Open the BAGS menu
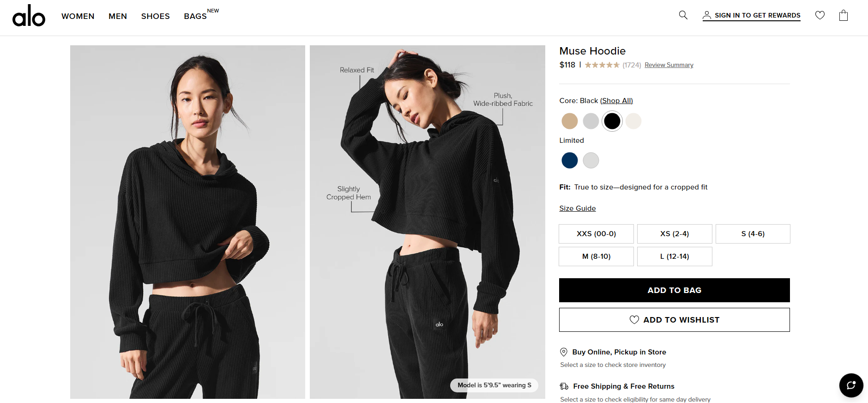Image resolution: width=868 pixels, height=403 pixels. pyautogui.click(x=195, y=16)
